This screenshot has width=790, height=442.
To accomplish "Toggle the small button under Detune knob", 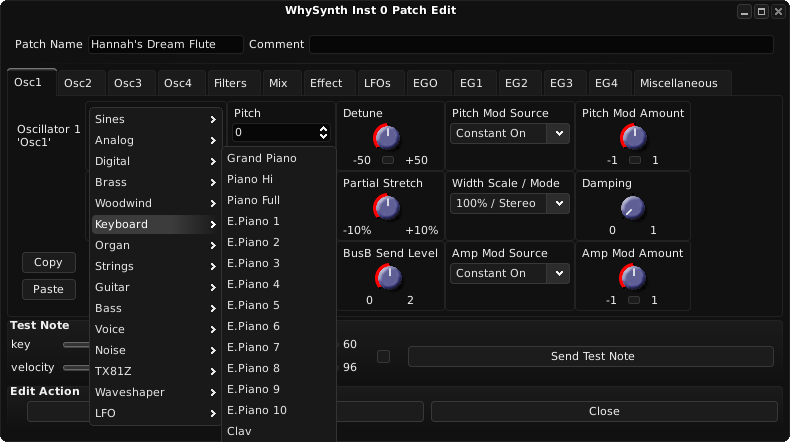I will (x=388, y=160).
